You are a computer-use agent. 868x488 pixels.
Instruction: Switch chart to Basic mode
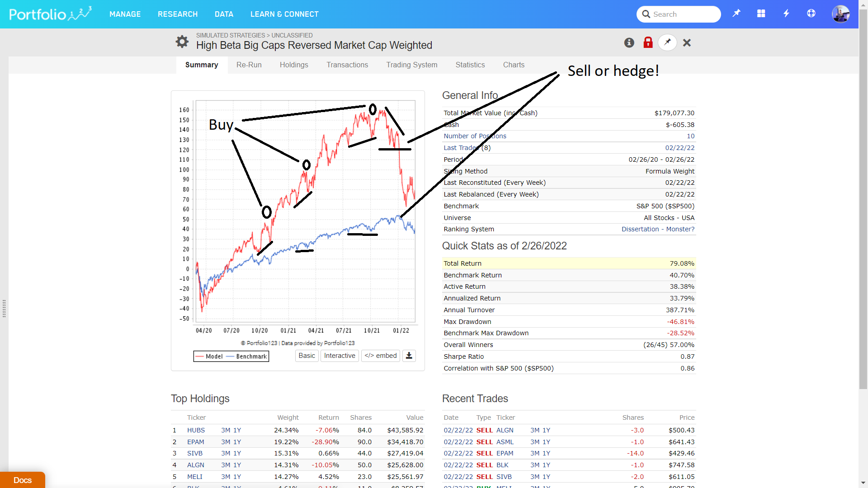[307, 356]
